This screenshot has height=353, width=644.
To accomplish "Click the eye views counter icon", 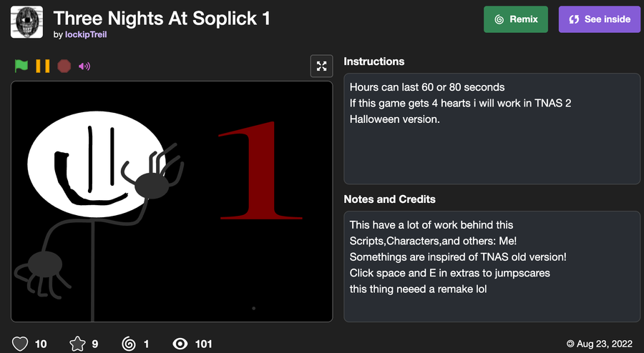I will pyautogui.click(x=180, y=344).
